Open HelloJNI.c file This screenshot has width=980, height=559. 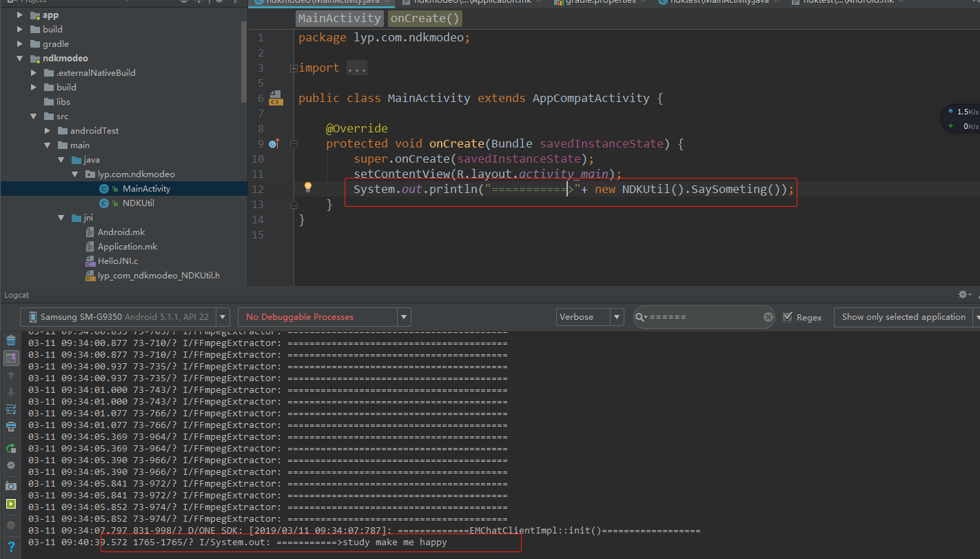[117, 261]
